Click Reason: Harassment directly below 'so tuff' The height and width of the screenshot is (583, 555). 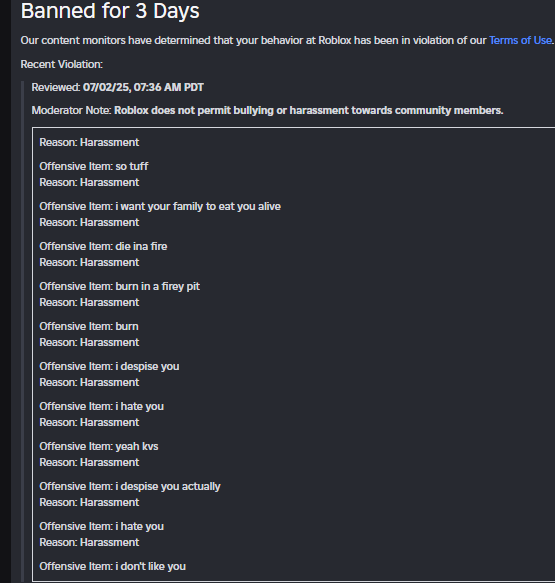(89, 182)
